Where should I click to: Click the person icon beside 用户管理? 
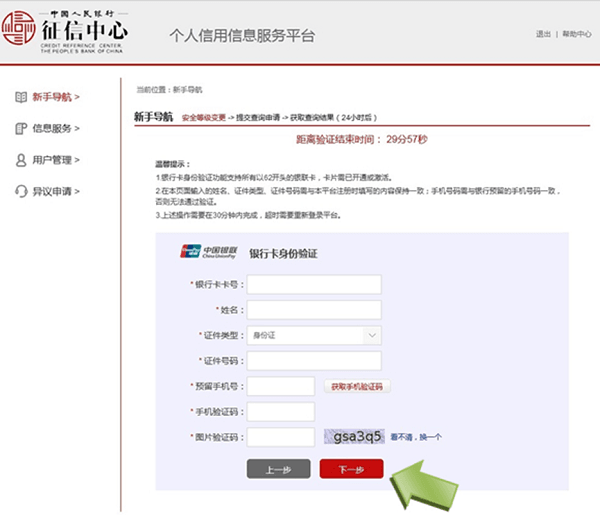[x=21, y=160]
